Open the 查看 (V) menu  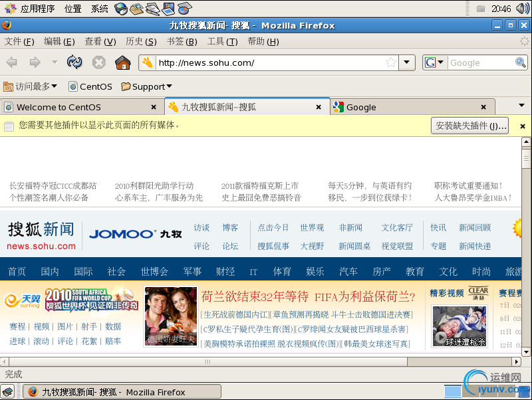100,42
